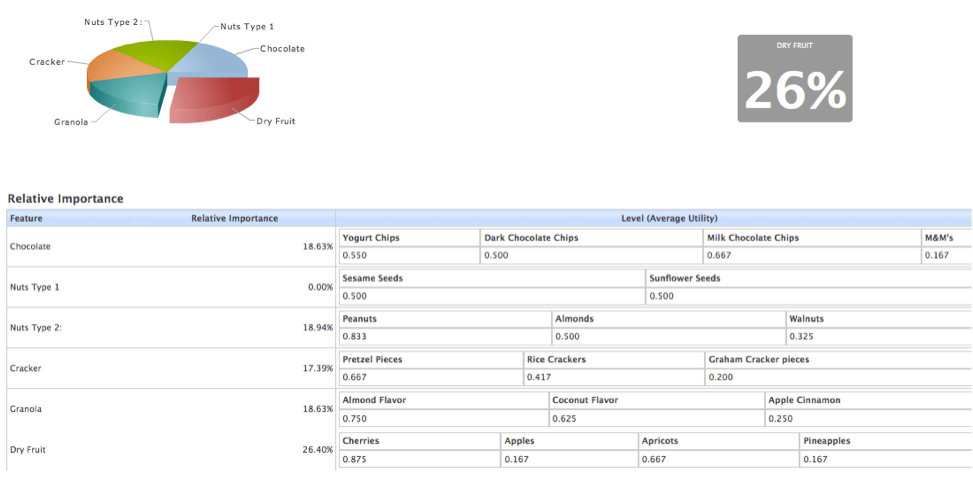
Task: Select the Cracker feature row label
Action: [x=26, y=368]
